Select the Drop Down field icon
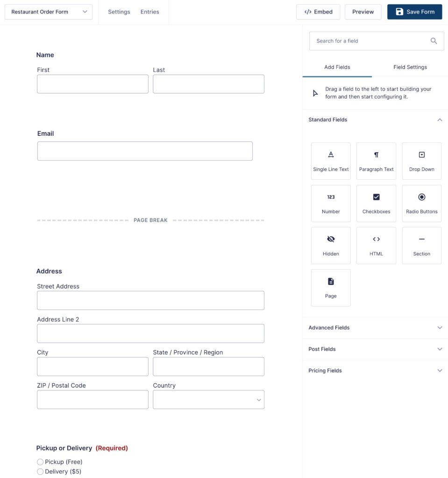Image resolution: width=448 pixels, height=478 pixels. (421, 161)
